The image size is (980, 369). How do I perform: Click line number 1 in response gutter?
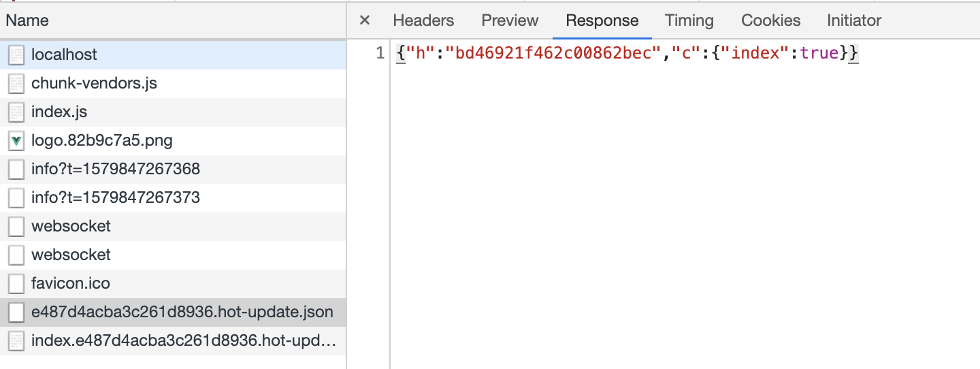pyautogui.click(x=380, y=54)
